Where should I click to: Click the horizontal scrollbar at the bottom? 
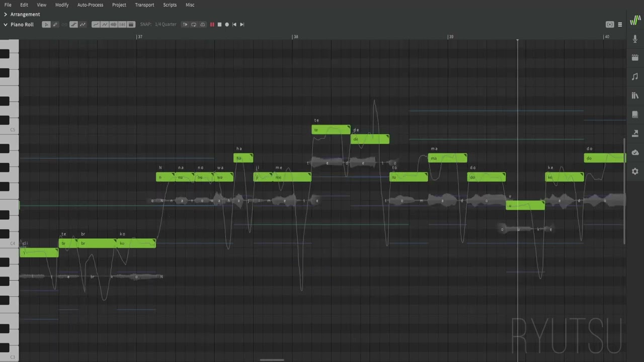click(272, 359)
